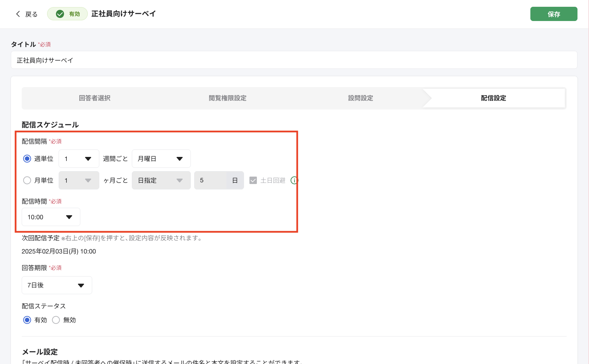Open the 月曜日 weekday dropdown
The image size is (589, 364).
(x=161, y=158)
